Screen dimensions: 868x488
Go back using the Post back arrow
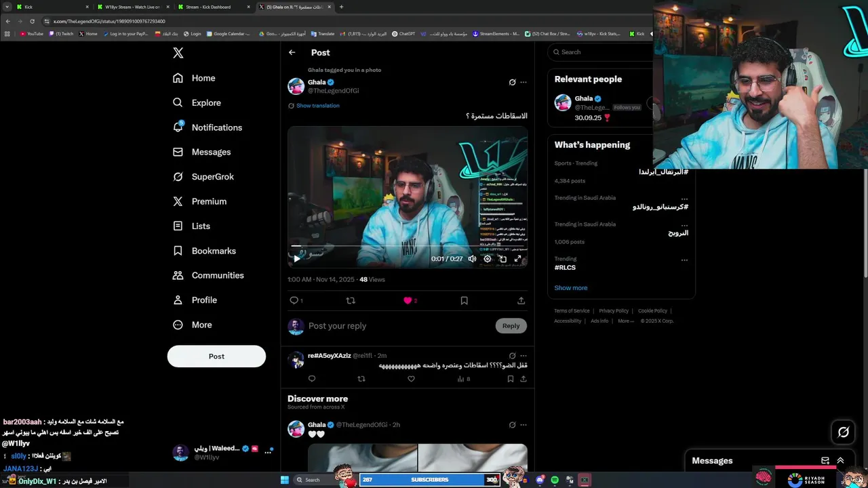click(x=292, y=52)
